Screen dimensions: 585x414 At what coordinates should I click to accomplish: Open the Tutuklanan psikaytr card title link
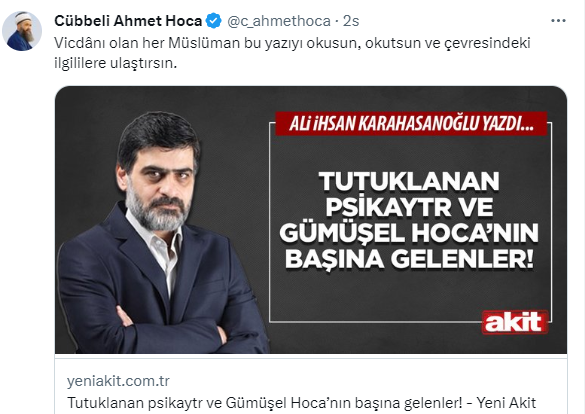tap(301, 403)
